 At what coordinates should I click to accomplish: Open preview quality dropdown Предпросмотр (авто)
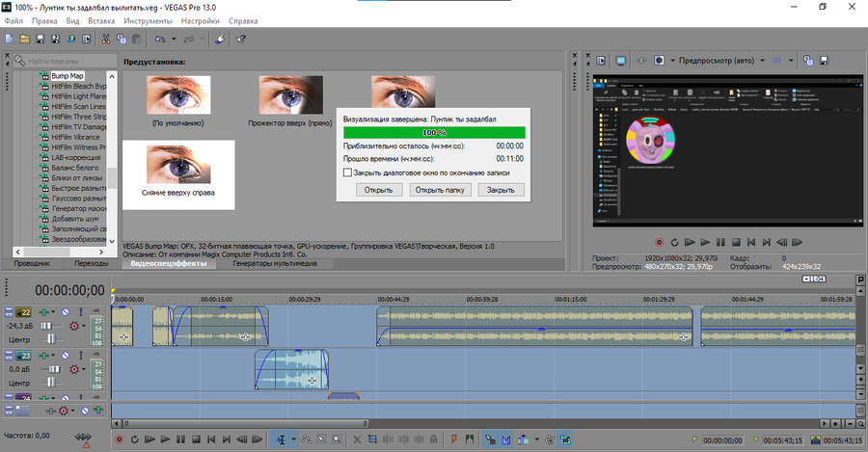762,61
